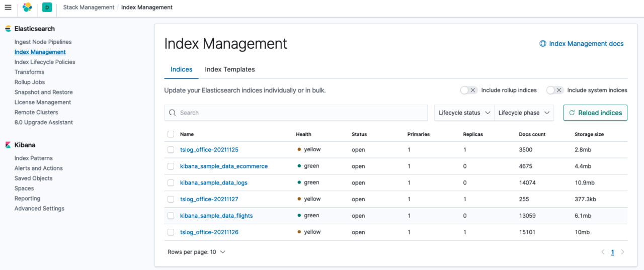Open the kibana_sample_data_flights index link
Image resolution: width=644 pixels, height=270 pixels.
tap(216, 216)
